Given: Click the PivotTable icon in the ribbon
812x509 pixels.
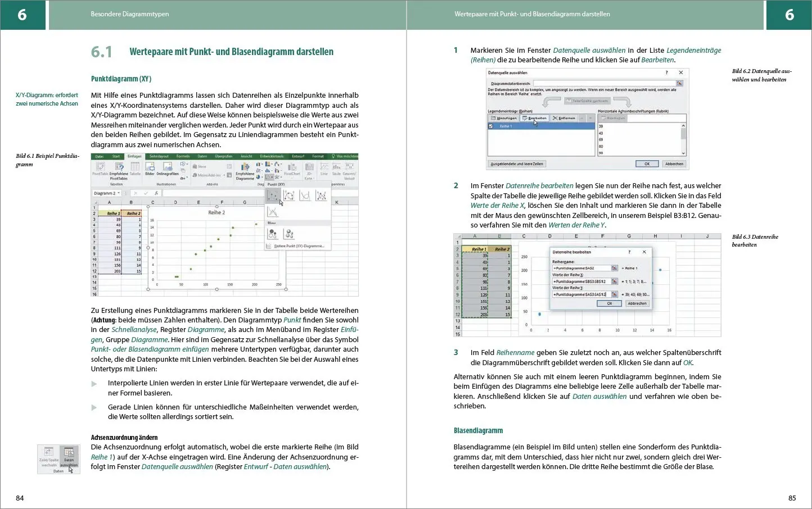Looking at the screenshot, I should click(100, 167).
